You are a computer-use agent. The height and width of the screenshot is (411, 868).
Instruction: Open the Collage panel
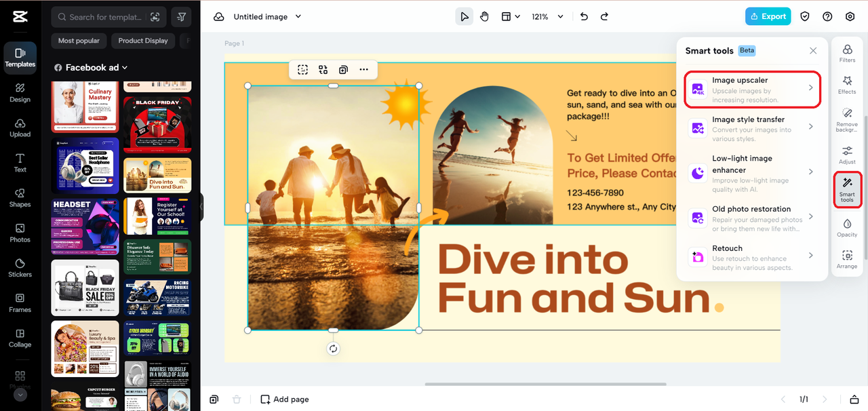click(x=20, y=338)
